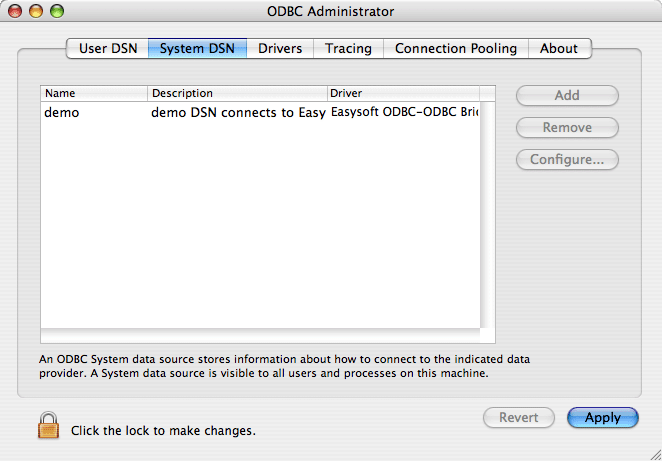Click the Remove button
This screenshot has height=461, width=662.
click(567, 127)
